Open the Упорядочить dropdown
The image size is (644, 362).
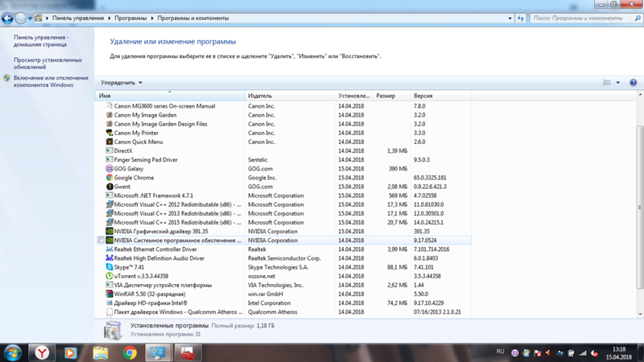[x=122, y=83]
